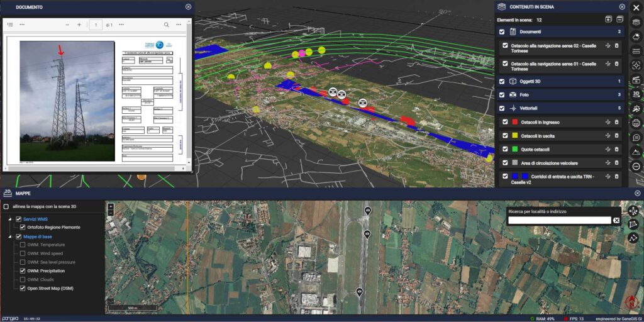
Task: Check 'allinea la mappa con la scena 3D'
Action: (6, 206)
